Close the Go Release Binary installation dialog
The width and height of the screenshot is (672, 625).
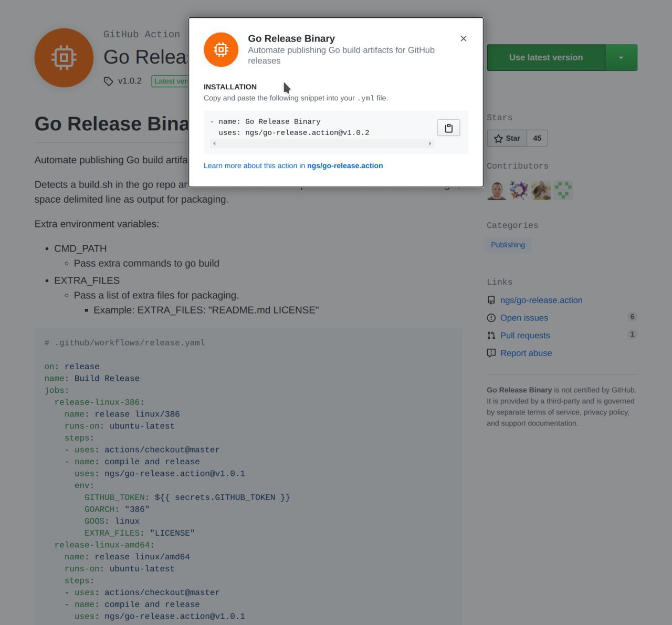point(464,38)
